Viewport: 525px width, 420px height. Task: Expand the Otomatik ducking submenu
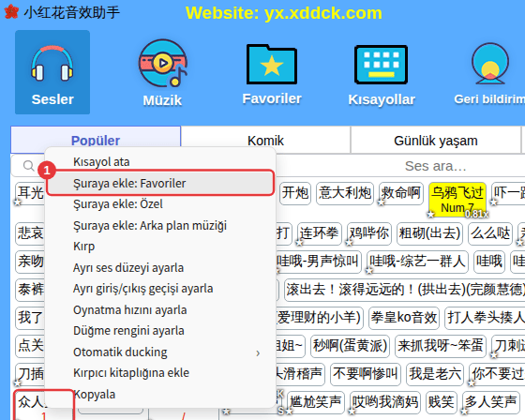(160, 352)
